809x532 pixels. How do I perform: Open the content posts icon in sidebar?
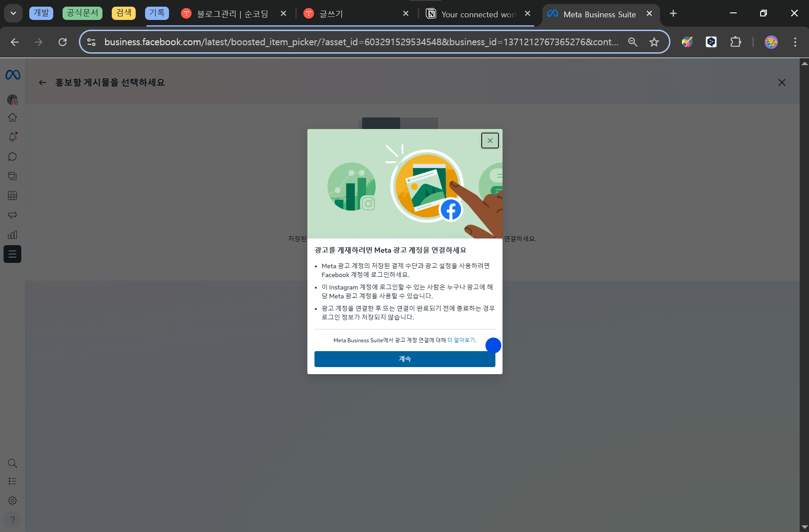(12, 176)
